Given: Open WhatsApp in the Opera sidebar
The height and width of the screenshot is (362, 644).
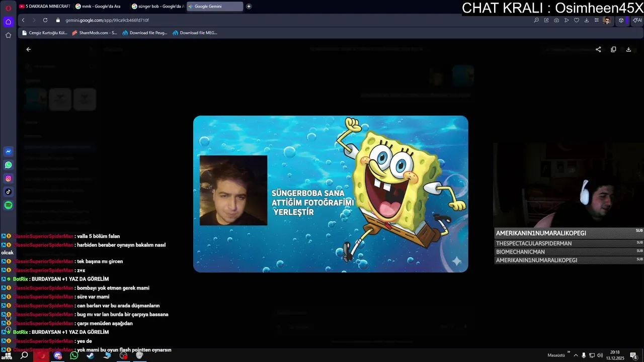Looking at the screenshot, I should click(9, 165).
